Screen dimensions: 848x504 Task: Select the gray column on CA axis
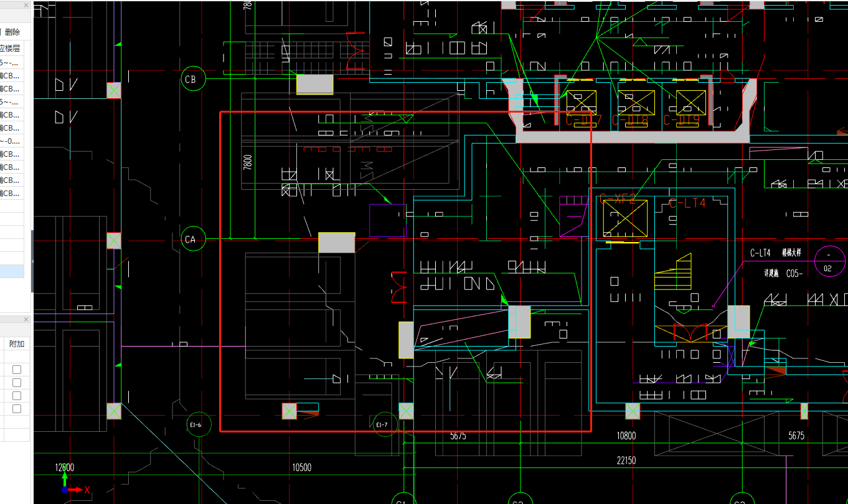click(337, 243)
